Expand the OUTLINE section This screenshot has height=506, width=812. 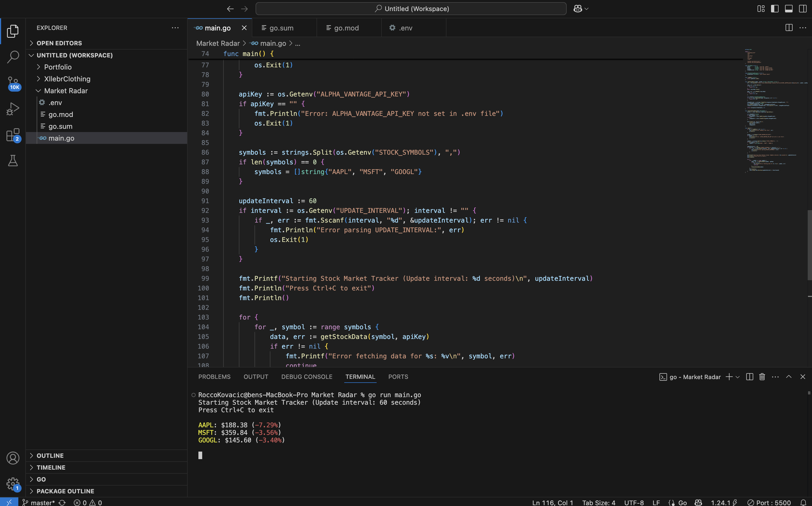pos(50,455)
